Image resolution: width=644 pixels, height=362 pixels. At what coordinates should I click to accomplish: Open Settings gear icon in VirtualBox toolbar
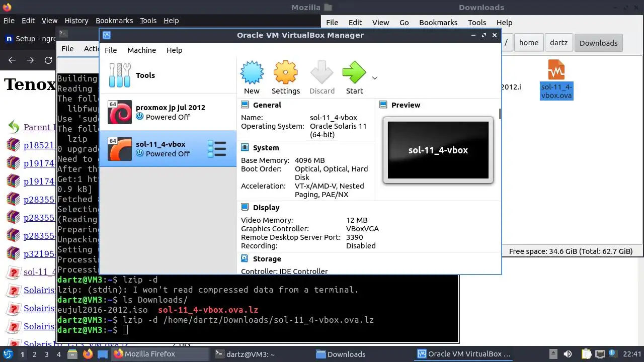[286, 73]
